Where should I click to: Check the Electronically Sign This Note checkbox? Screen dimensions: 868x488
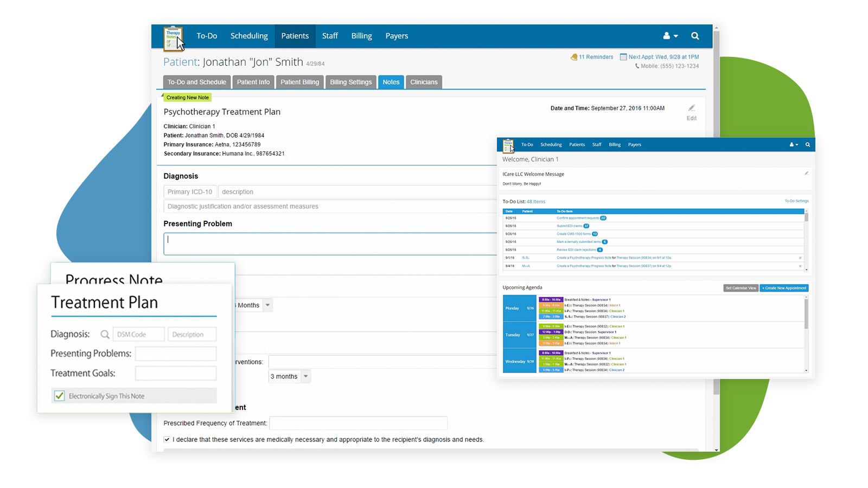59,396
